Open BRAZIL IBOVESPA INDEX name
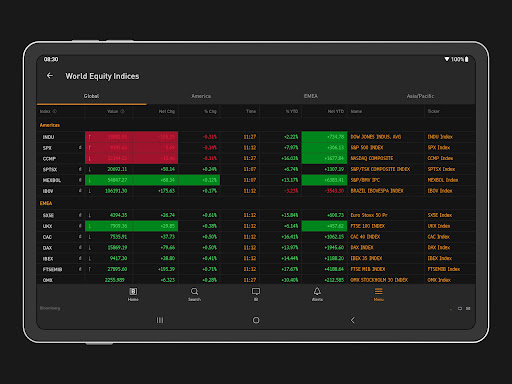This screenshot has height=384, width=512. (377, 191)
